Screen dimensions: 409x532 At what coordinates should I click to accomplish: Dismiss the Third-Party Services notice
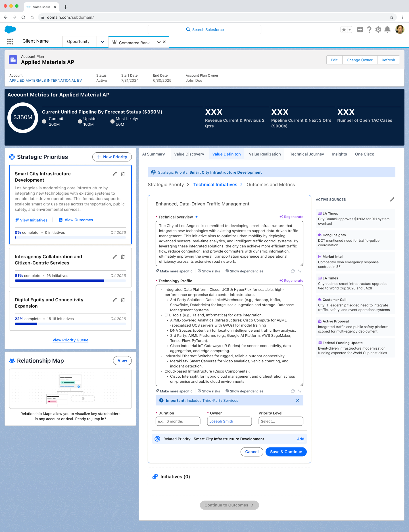click(x=298, y=400)
